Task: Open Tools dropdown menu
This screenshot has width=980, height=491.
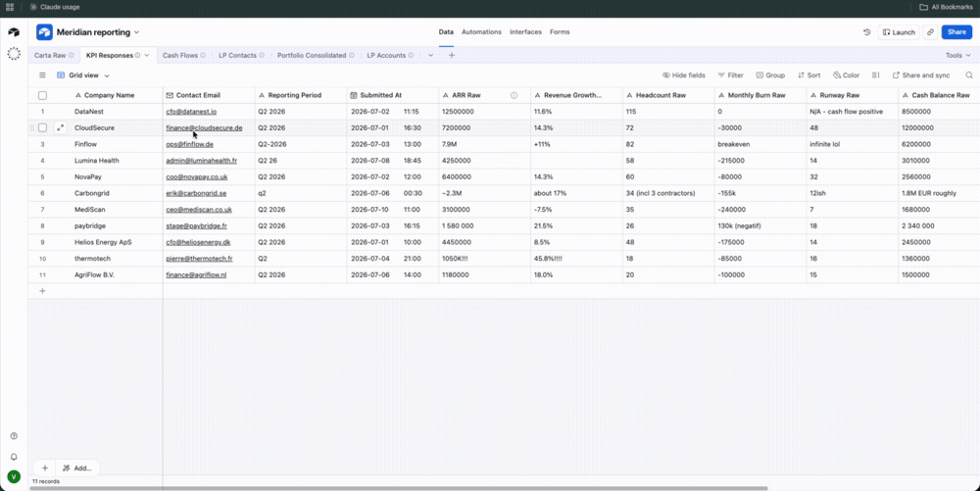Action: (957, 55)
